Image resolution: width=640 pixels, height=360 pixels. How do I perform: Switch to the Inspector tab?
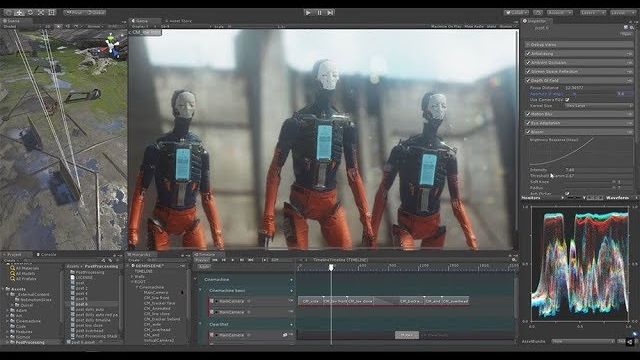coord(536,21)
